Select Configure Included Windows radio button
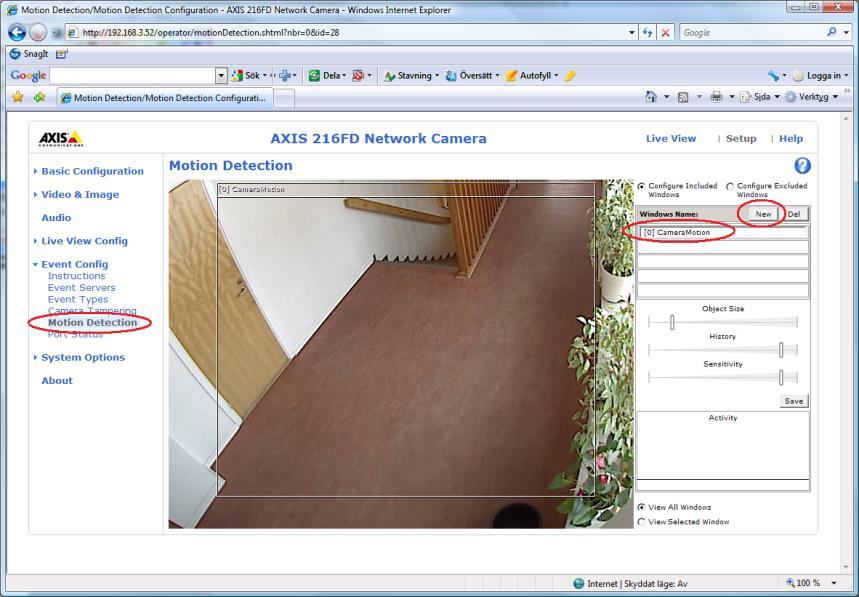The width and height of the screenshot is (859, 597). 641,187
